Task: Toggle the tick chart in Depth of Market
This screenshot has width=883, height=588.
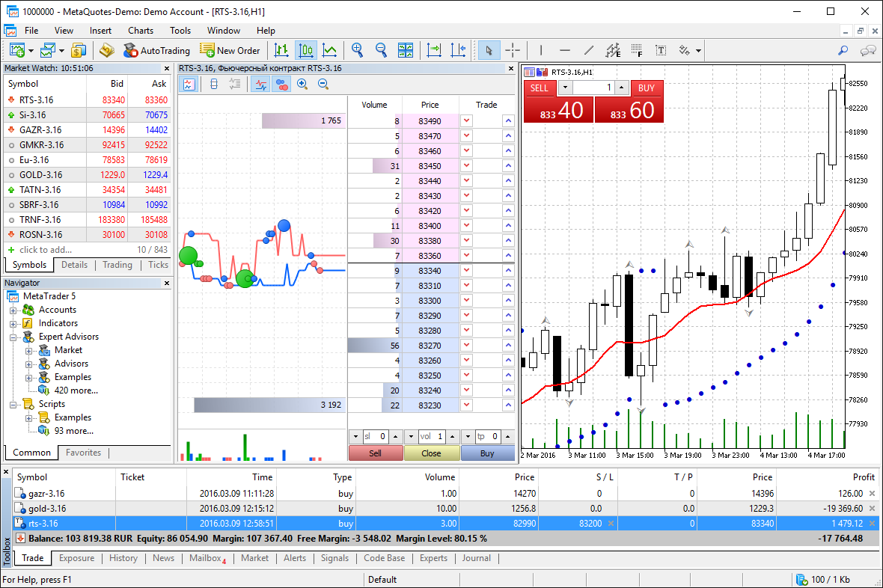Action: point(260,84)
